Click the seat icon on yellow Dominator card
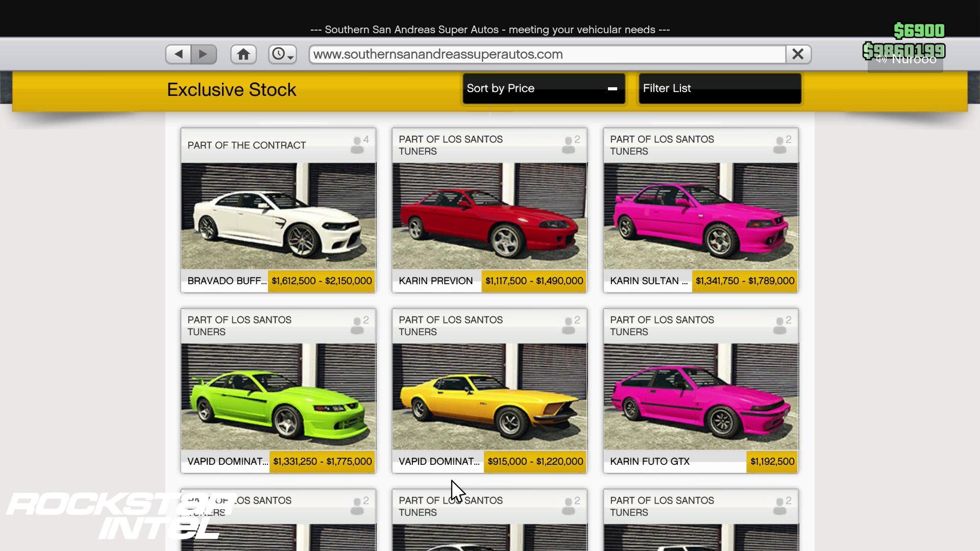This screenshot has height=551, width=980. (571, 325)
